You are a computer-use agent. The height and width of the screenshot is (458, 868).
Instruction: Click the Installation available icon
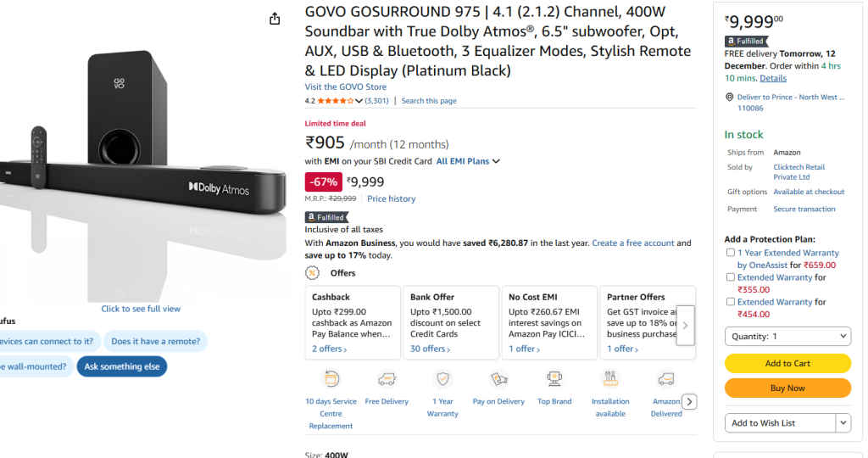(x=610, y=378)
